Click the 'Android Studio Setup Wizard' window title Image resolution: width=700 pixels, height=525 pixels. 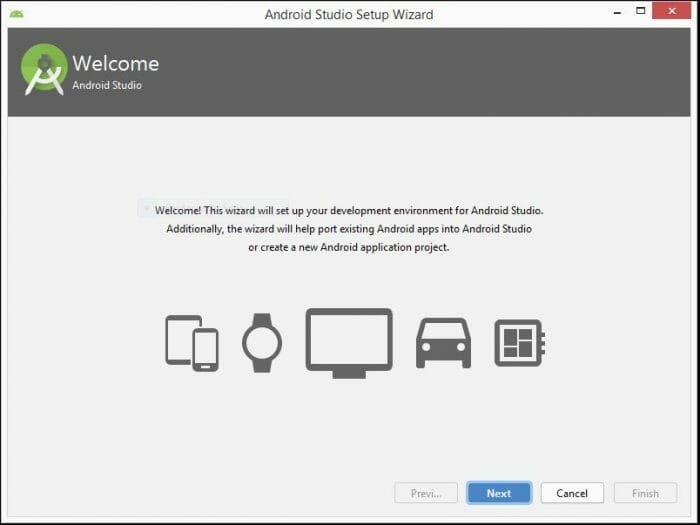point(349,14)
